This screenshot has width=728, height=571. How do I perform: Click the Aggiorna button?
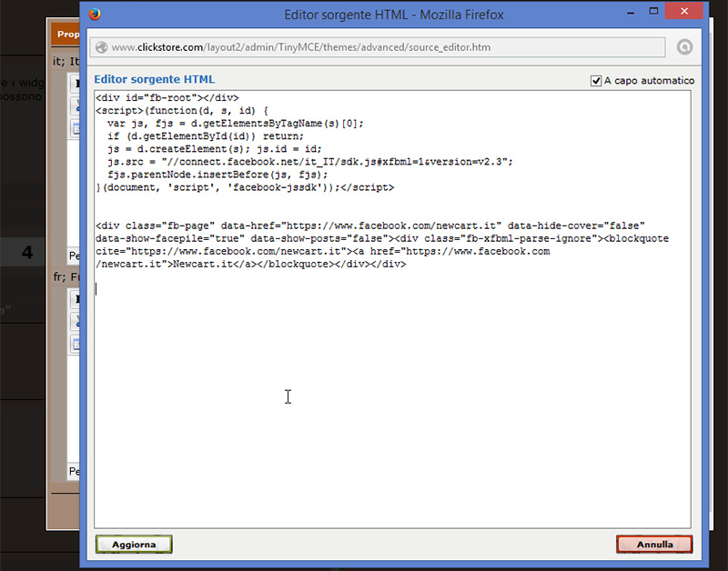[134, 544]
